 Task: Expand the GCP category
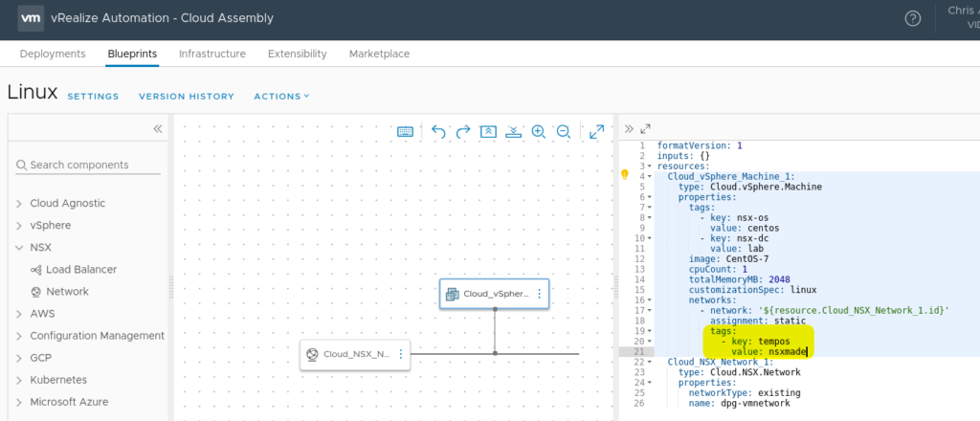19,358
